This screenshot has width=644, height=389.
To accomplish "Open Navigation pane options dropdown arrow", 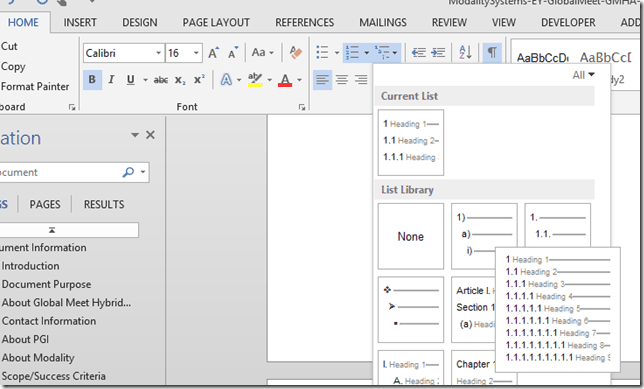I will (x=135, y=135).
